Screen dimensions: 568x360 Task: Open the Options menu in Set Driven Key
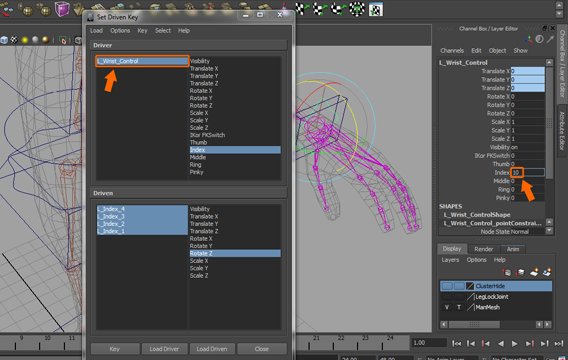[x=120, y=30]
